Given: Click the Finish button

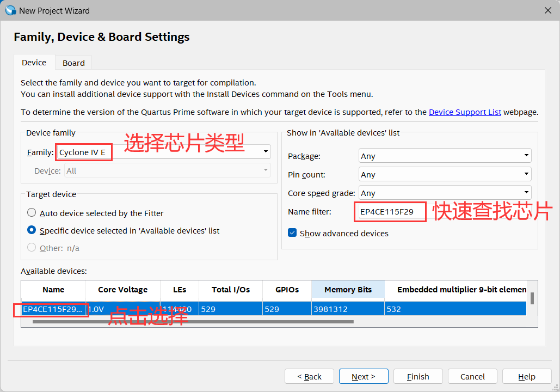Looking at the screenshot, I should 418,376.
